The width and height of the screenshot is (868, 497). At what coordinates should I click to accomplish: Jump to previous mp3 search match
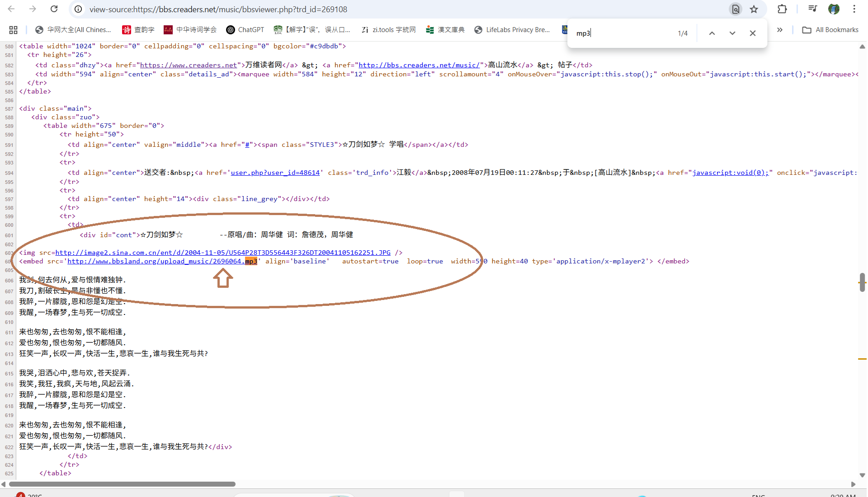click(x=712, y=33)
